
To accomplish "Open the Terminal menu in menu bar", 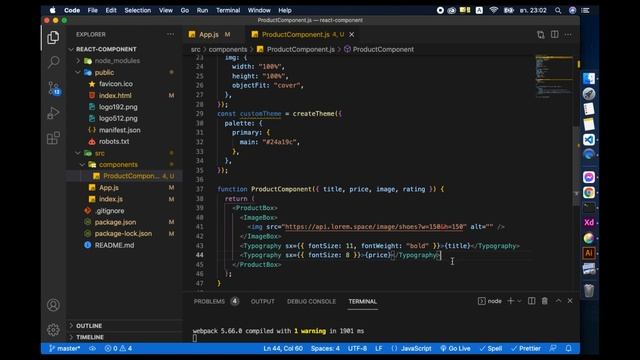I will (228, 10).
